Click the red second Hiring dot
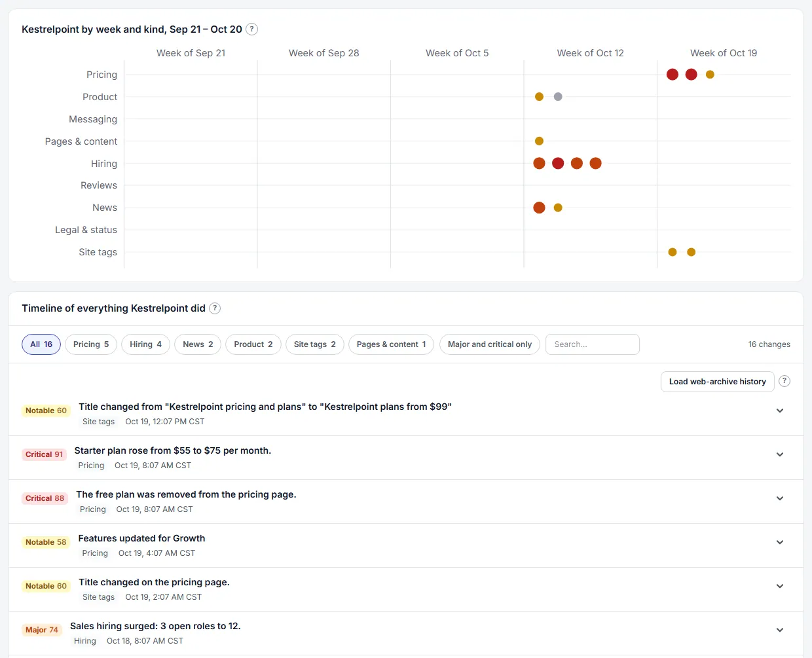The height and width of the screenshot is (658, 812). (558, 163)
